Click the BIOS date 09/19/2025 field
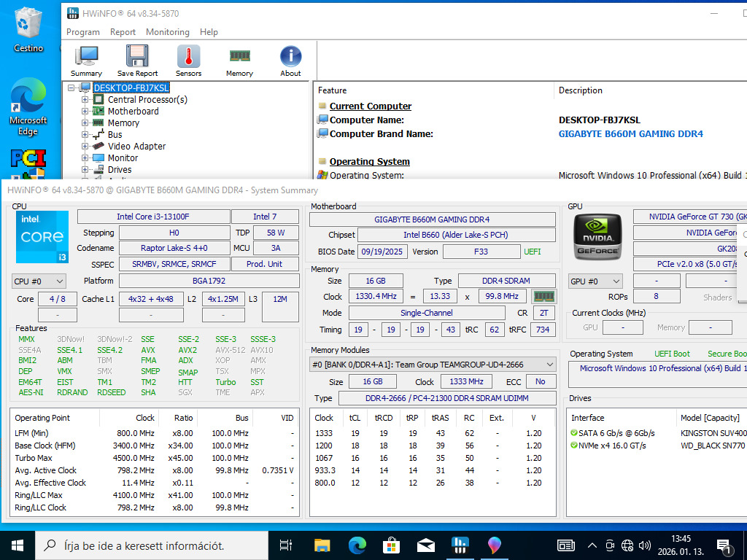Image resolution: width=747 pixels, height=560 pixels. point(382,252)
